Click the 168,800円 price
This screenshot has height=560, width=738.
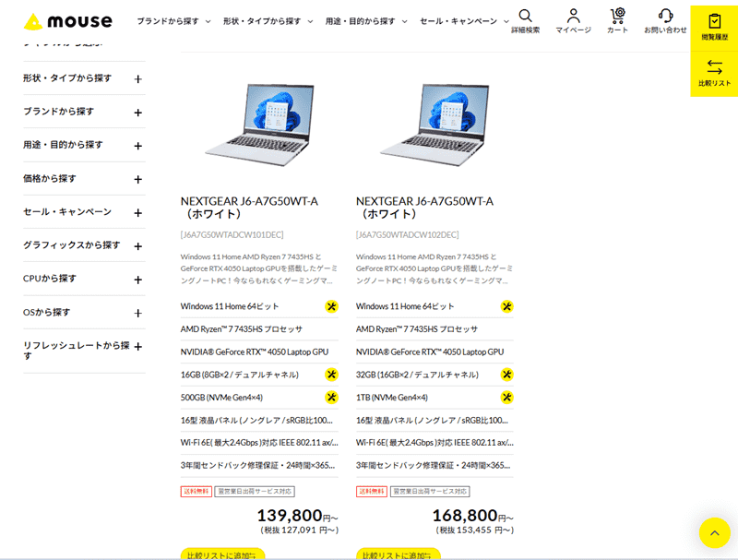point(473,516)
